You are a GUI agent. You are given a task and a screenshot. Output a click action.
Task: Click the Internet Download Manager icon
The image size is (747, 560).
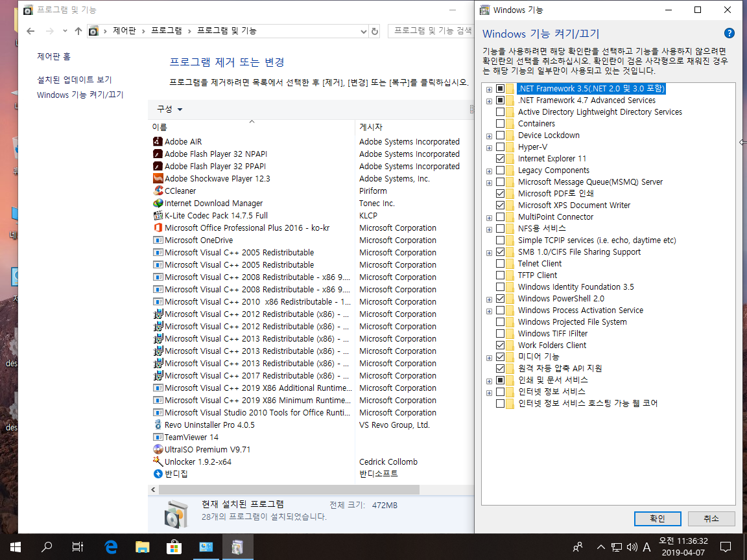(158, 203)
